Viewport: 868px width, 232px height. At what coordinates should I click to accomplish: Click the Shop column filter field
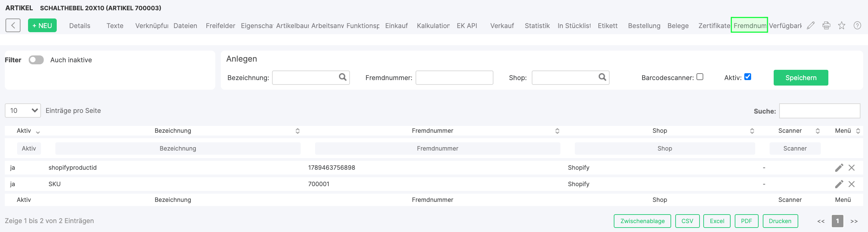(x=665, y=149)
